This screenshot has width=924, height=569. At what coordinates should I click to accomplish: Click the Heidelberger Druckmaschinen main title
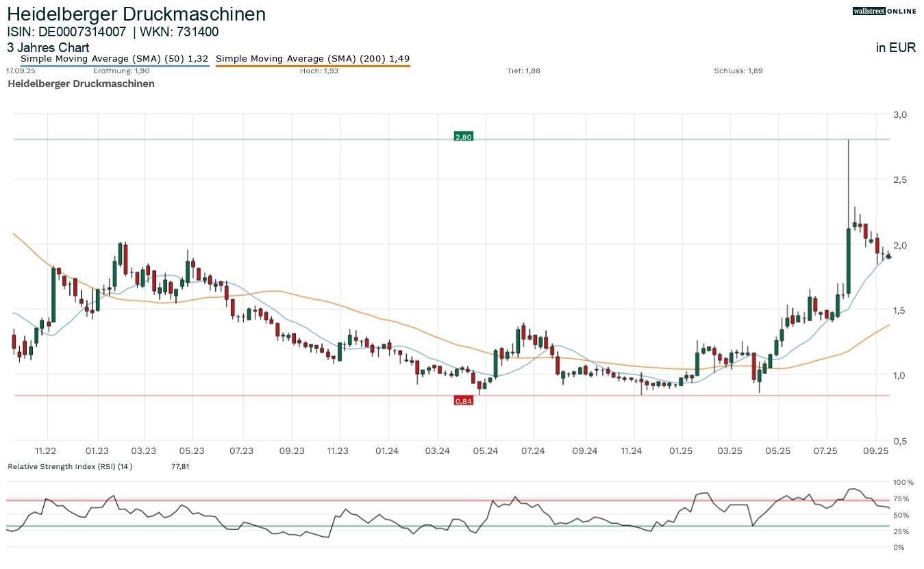click(136, 14)
